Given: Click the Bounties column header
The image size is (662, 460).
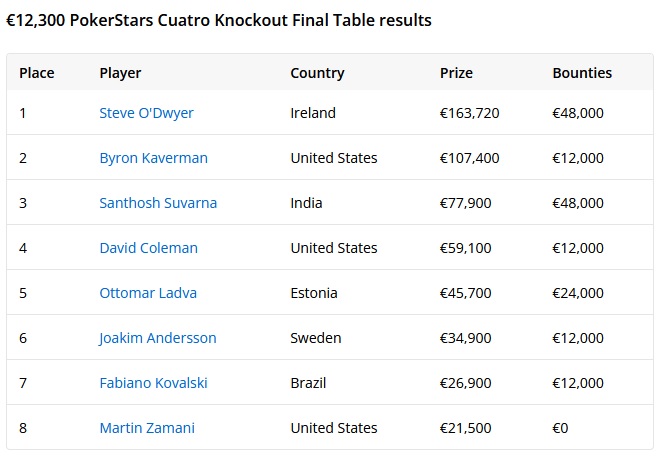Looking at the screenshot, I should [x=582, y=73].
